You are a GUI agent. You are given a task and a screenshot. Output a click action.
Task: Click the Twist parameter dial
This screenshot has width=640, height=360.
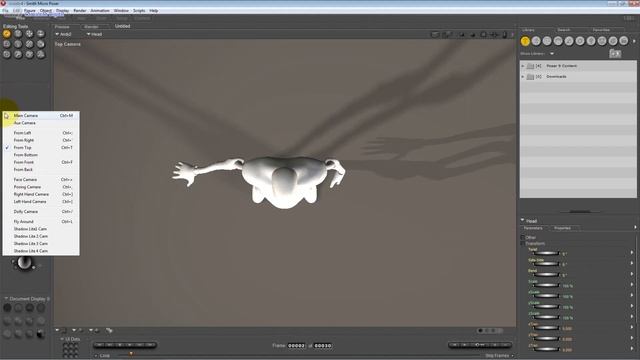(546, 253)
